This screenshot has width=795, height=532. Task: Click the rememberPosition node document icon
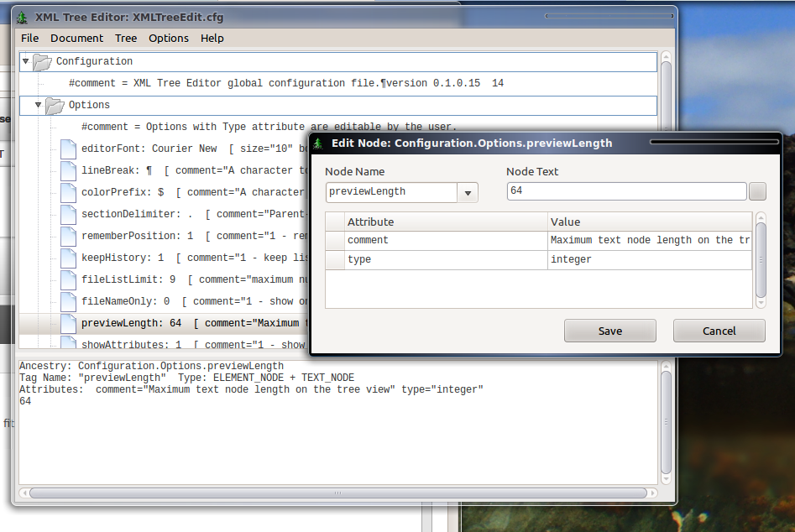click(x=68, y=236)
